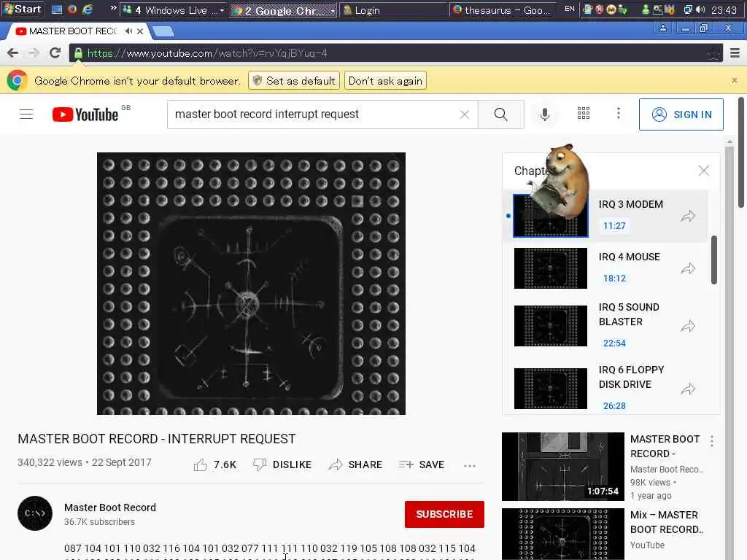Mute the MASTER BOOT RECORD tab audio
This screenshot has width=747, height=560.
[128, 31]
